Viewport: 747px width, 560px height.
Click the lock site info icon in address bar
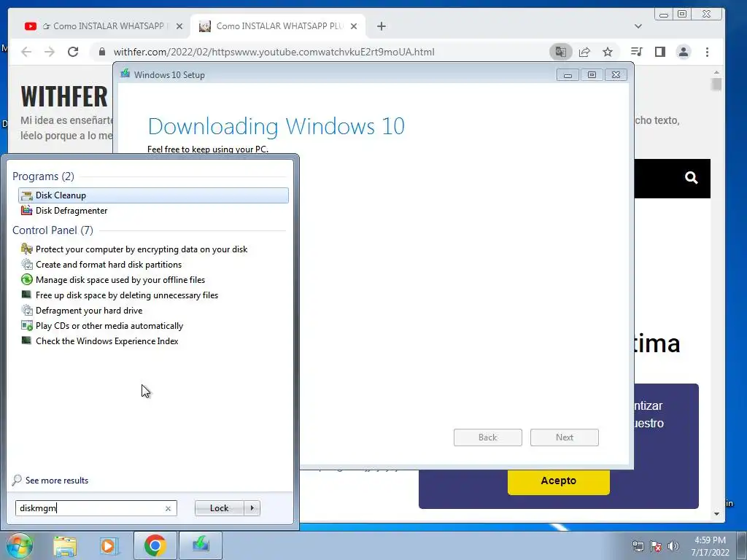pos(101,52)
